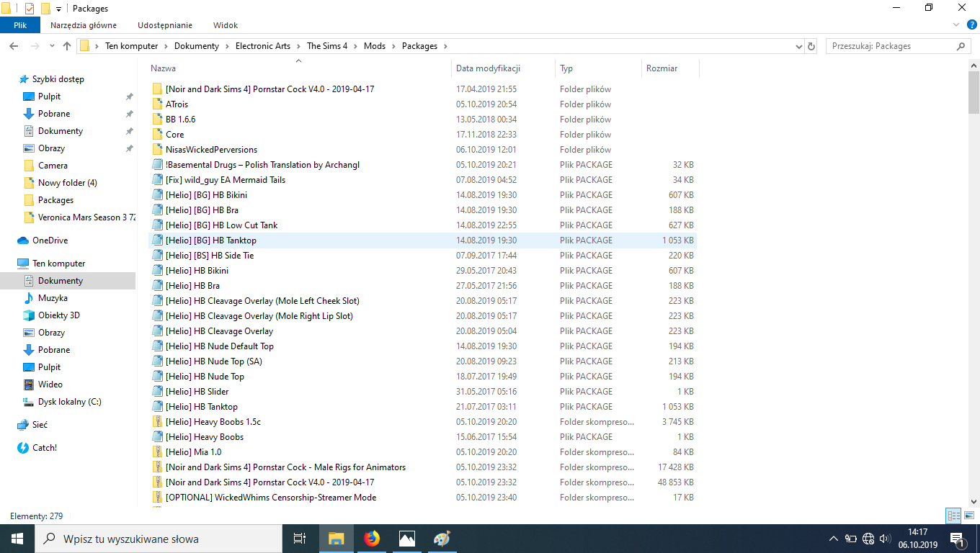Open Customize Quick Access Toolbar dropdown
Viewport: 980px width, 553px height.
59,9
